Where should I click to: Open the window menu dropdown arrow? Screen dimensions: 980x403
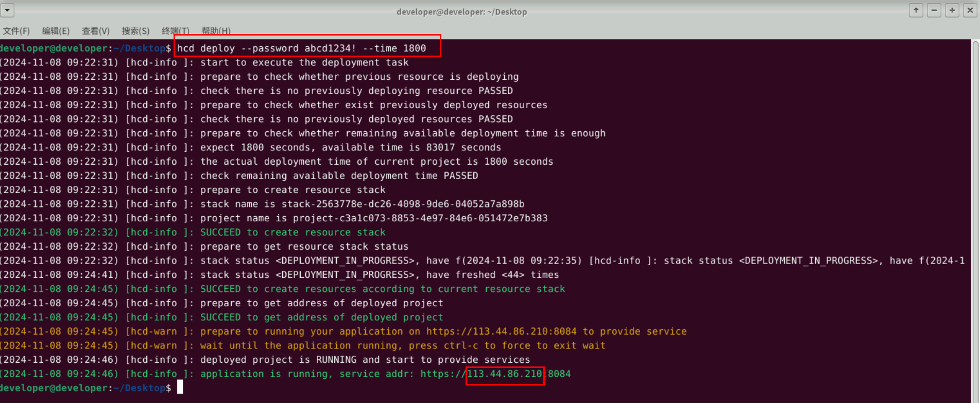[7, 10]
